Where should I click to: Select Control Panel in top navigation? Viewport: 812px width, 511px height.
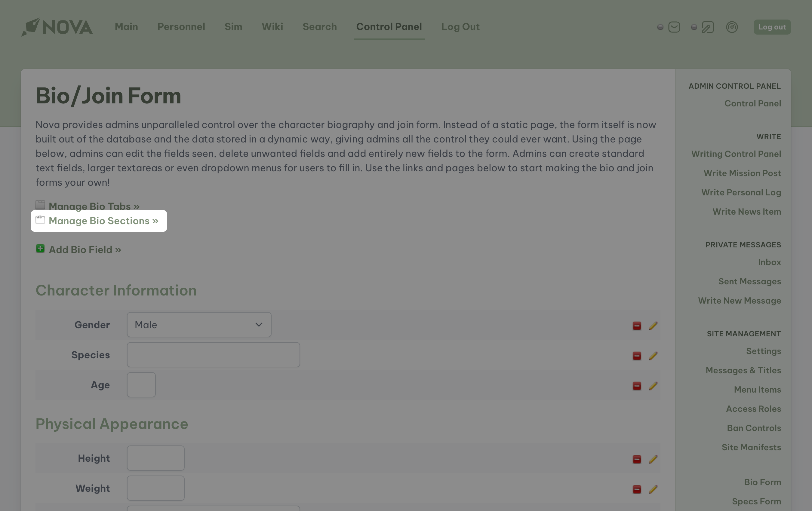389,27
